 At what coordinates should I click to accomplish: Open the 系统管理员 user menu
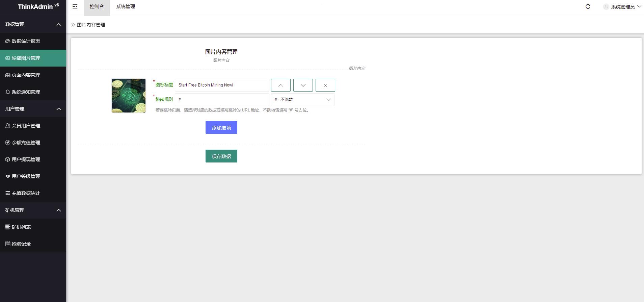pyautogui.click(x=622, y=7)
